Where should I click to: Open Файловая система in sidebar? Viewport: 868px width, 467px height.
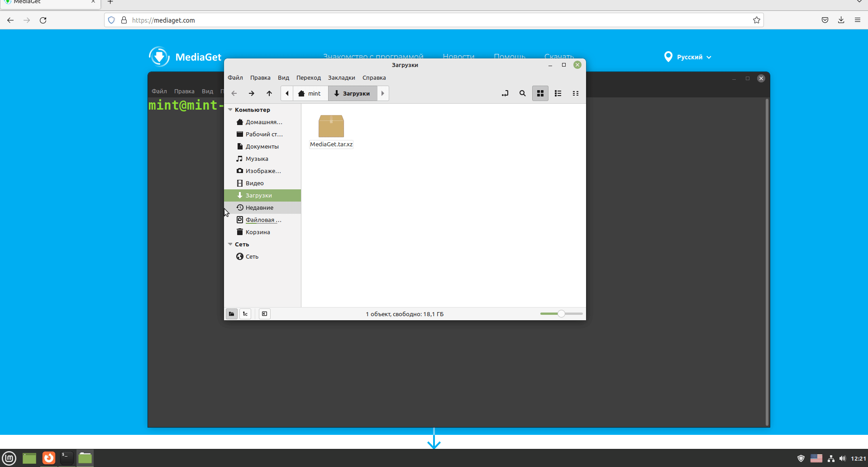(x=262, y=220)
